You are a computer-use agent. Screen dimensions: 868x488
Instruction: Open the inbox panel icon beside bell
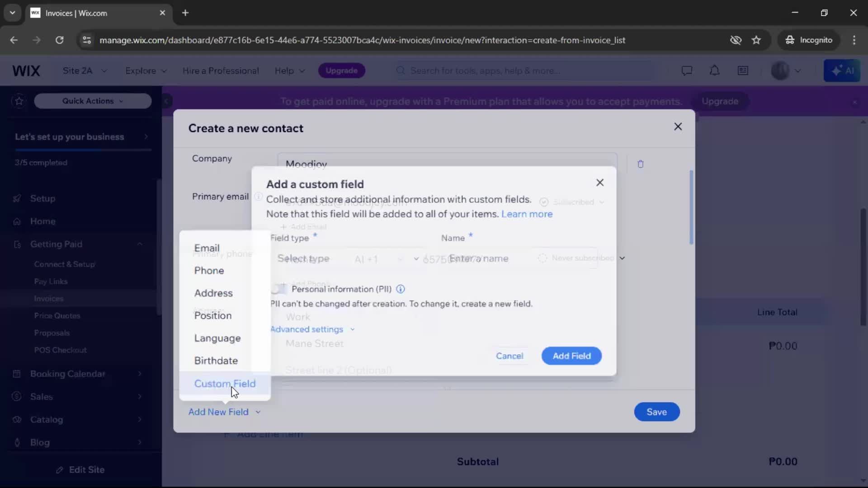coord(743,70)
